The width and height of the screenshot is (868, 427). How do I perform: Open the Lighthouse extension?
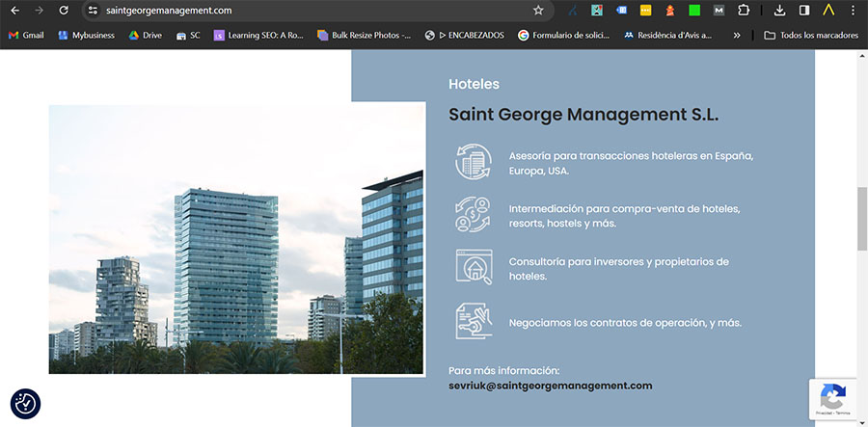670,10
